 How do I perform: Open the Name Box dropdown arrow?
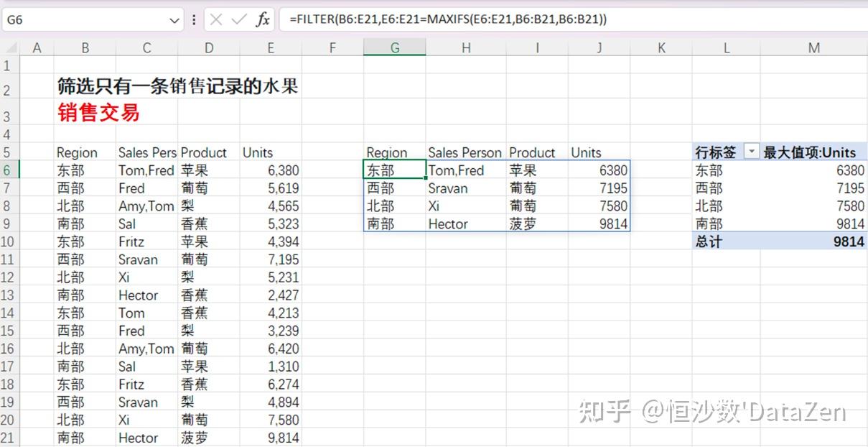pyautogui.click(x=174, y=21)
